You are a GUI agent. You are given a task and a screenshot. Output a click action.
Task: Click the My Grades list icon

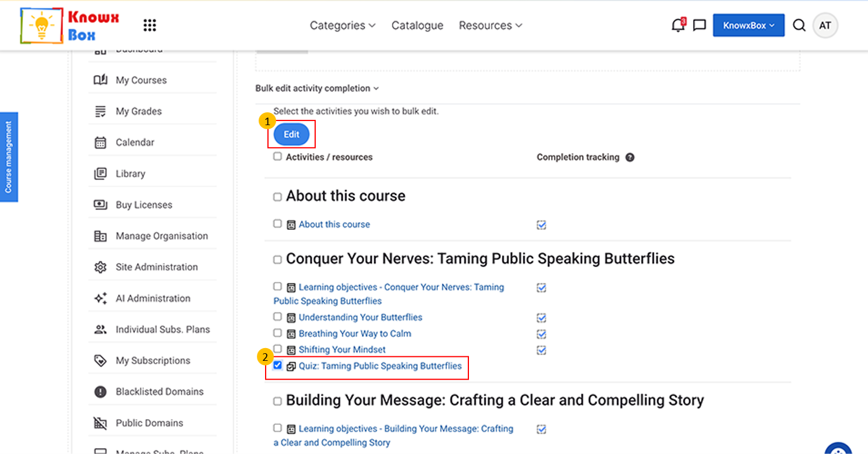[x=100, y=111]
